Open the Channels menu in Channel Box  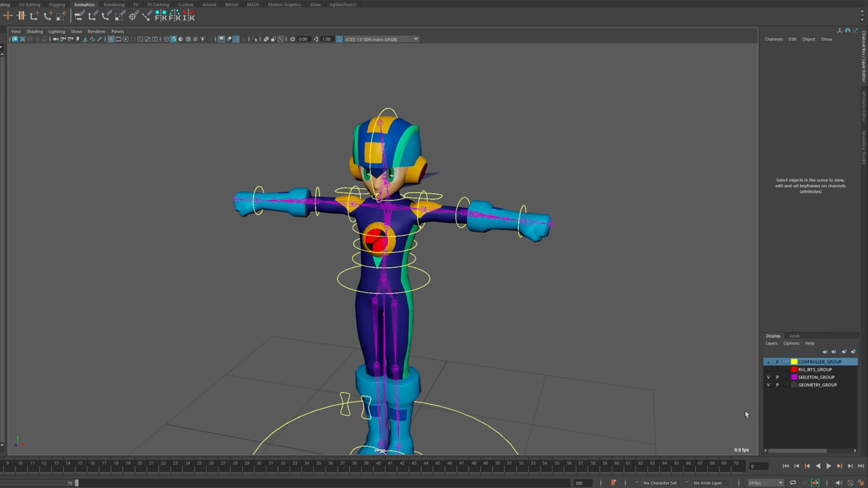[x=774, y=39]
